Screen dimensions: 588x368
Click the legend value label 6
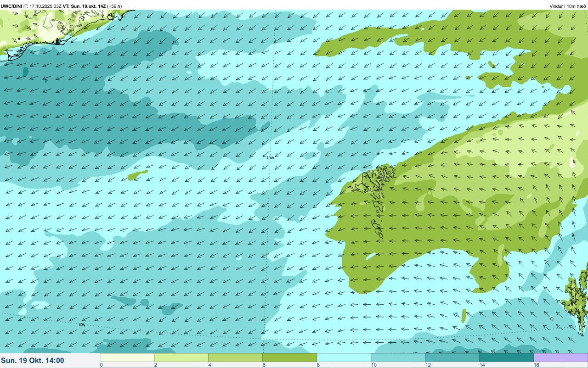pos(264,365)
